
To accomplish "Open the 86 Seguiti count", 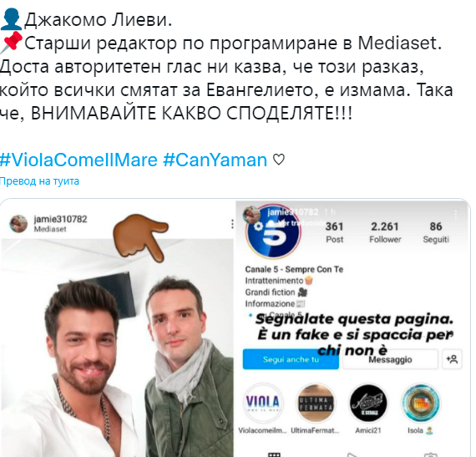I will tap(436, 232).
